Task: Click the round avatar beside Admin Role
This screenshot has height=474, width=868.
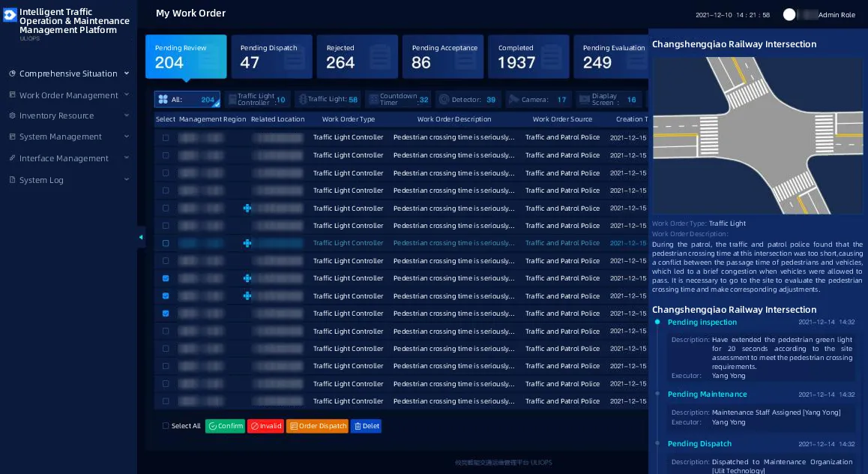Action: point(789,15)
